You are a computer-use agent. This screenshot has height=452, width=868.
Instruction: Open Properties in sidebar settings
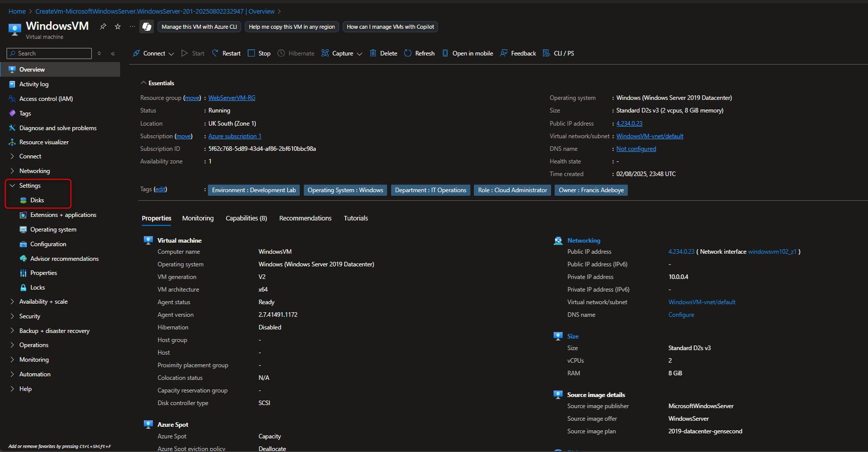coord(43,273)
